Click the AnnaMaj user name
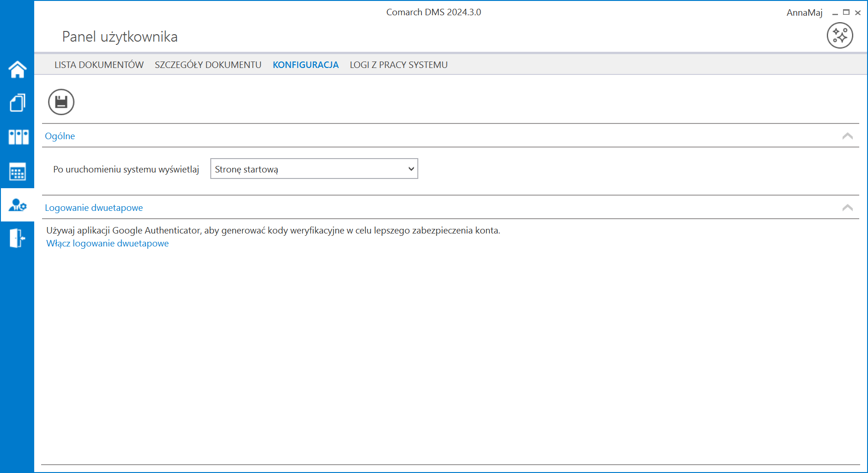This screenshot has height=473, width=868. [805, 12]
